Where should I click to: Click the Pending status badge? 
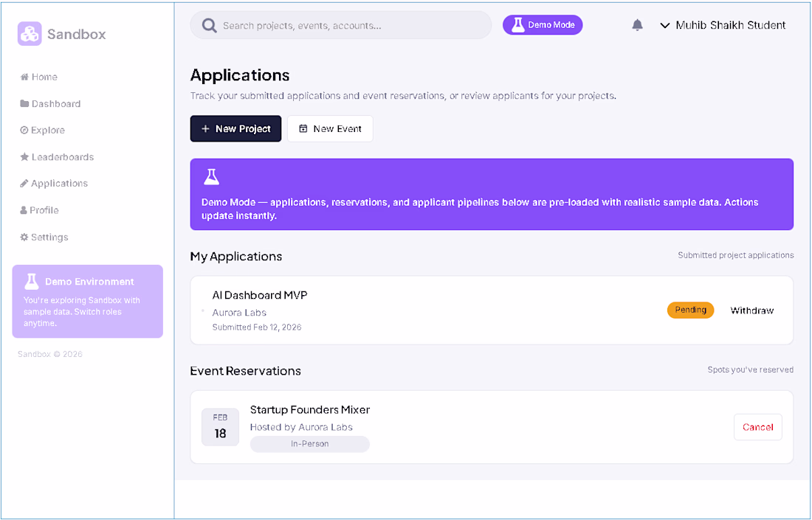pos(690,310)
